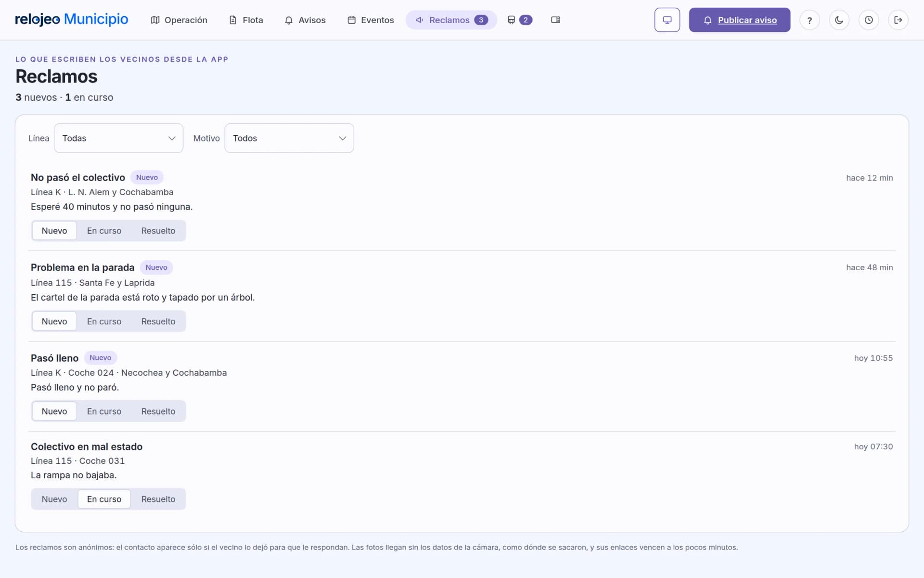The image size is (924, 578).
Task: Click the 'Problema en la parada' title
Action: click(x=82, y=267)
